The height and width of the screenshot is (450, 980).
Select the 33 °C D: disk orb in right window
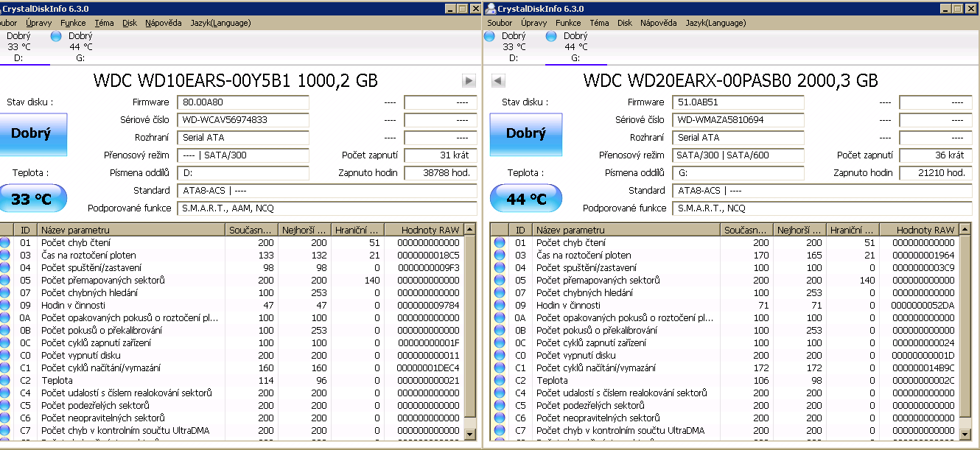coord(489,36)
